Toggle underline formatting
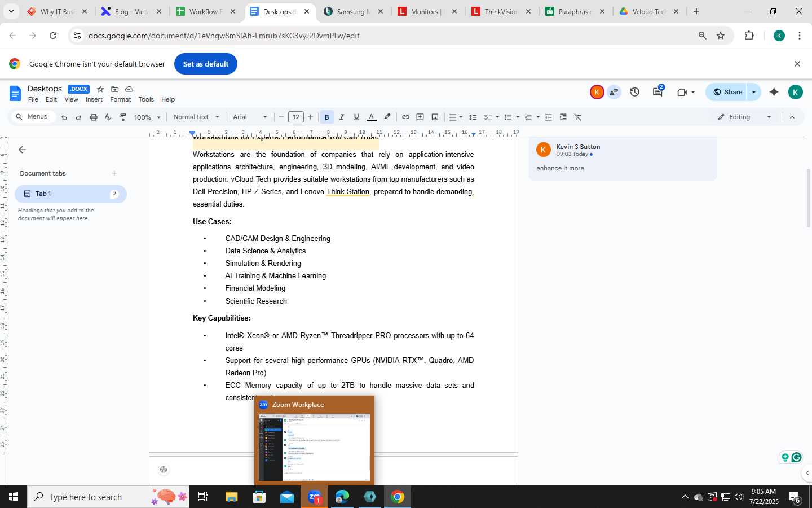This screenshot has height=508, width=812. [x=356, y=117]
